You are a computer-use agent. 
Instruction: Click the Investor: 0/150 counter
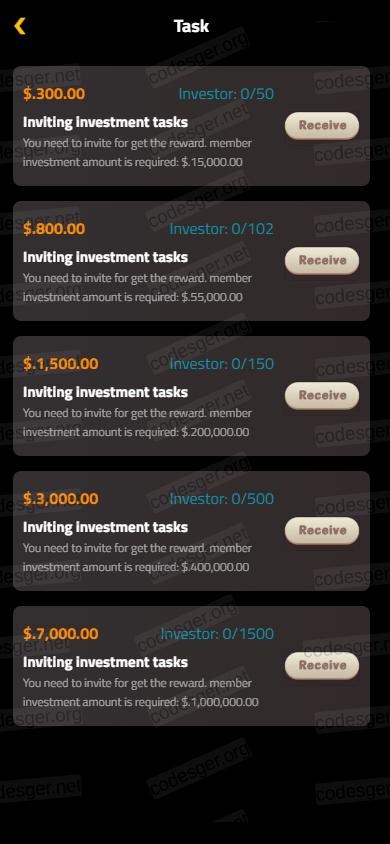222,364
